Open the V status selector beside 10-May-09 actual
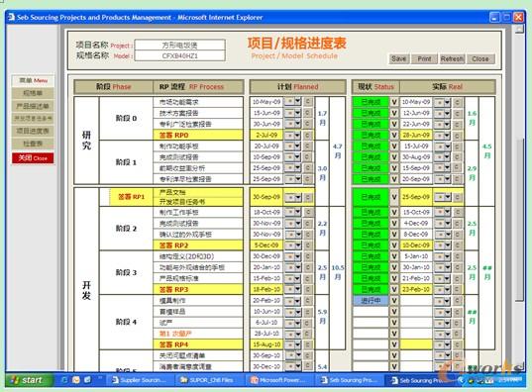Image resolution: width=532 pixels, height=392 pixels. [394, 102]
